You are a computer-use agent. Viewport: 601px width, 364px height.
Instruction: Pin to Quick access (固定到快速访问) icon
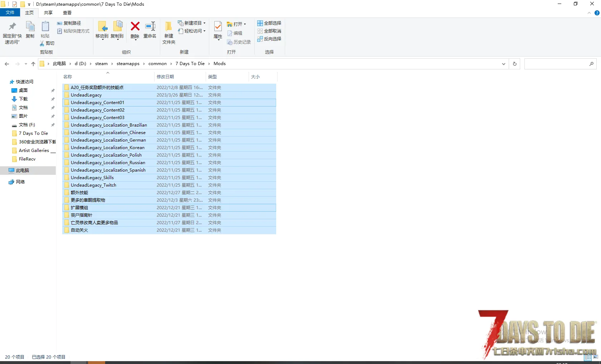pos(12,27)
